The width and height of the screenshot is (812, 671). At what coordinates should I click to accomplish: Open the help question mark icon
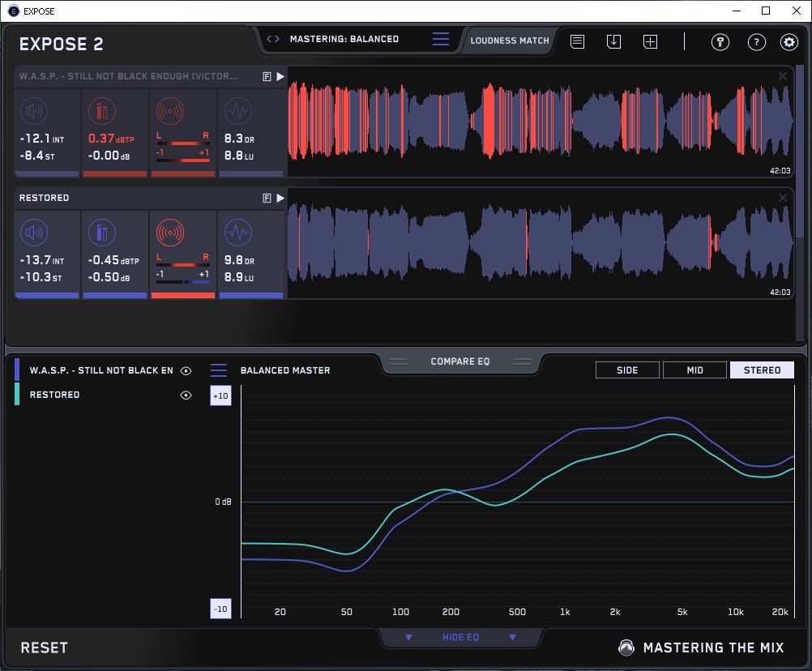(756, 43)
